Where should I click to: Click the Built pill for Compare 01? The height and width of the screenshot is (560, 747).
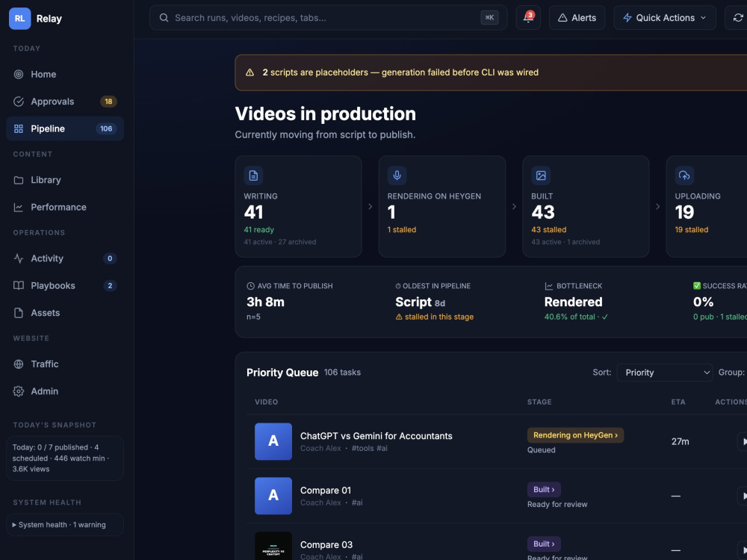click(544, 490)
